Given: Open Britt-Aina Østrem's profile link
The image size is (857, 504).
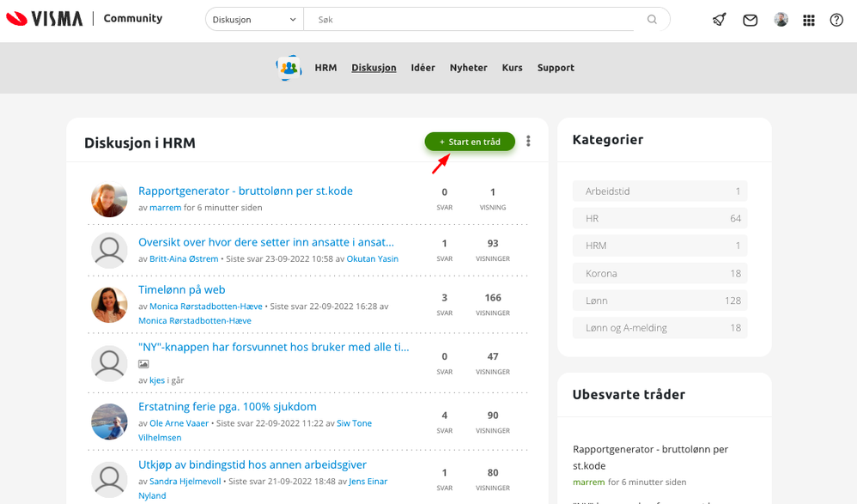Looking at the screenshot, I should (x=184, y=259).
